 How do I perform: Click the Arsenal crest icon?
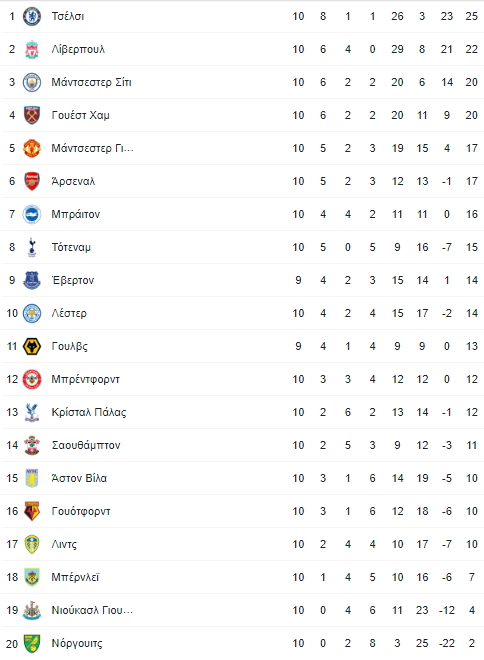[x=32, y=181]
